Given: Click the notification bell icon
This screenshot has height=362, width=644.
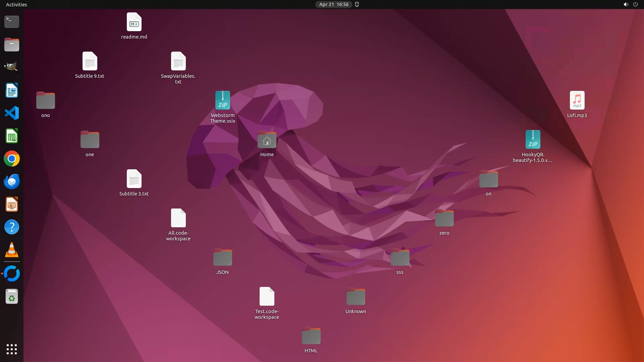Looking at the screenshot, I should (357, 4).
